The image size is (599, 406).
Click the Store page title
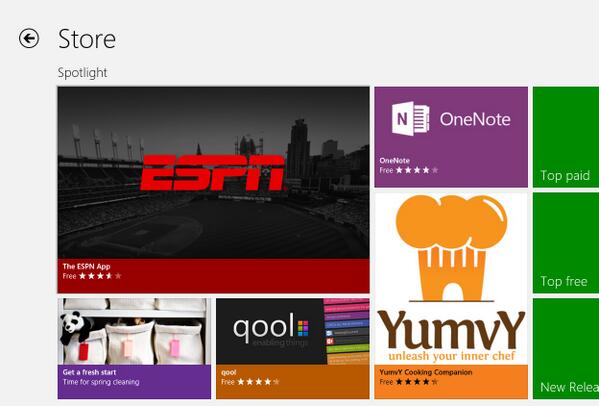click(x=87, y=39)
